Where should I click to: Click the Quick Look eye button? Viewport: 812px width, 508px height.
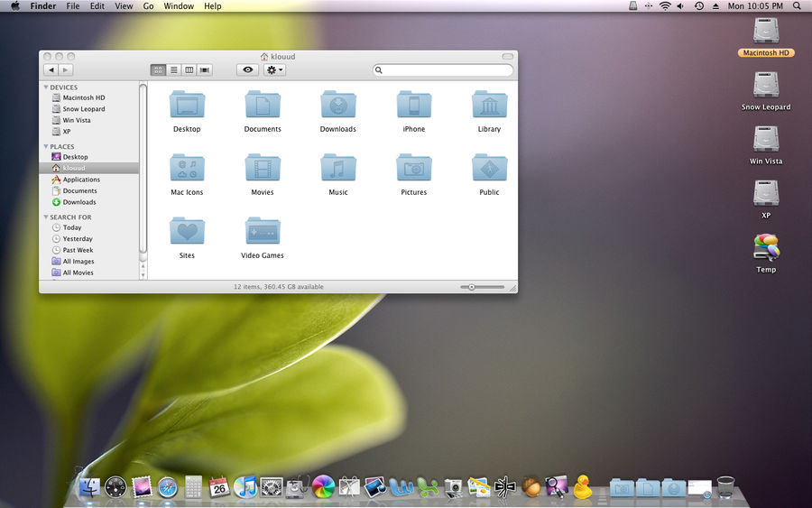[x=247, y=69]
